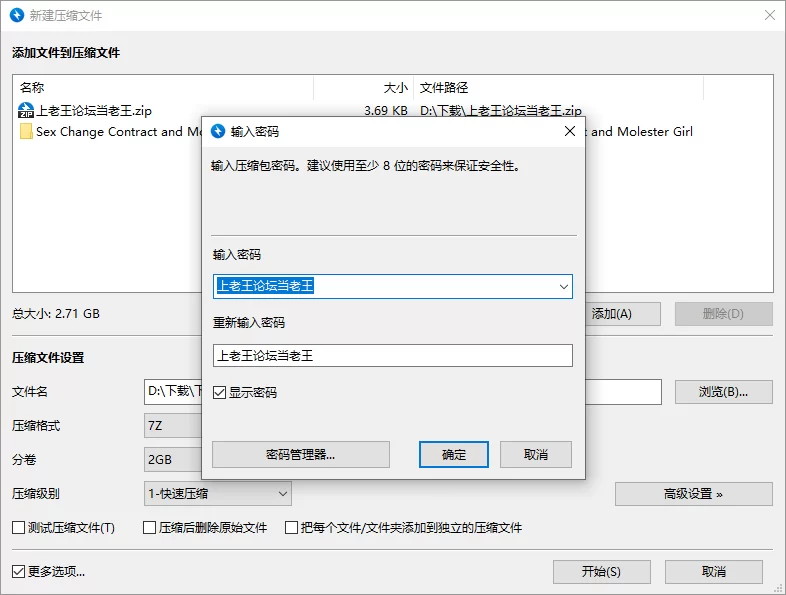The height and width of the screenshot is (595, 786).
Task: Open the 分卷 dropdown showing 2GB
Action: tap(173, 460)
